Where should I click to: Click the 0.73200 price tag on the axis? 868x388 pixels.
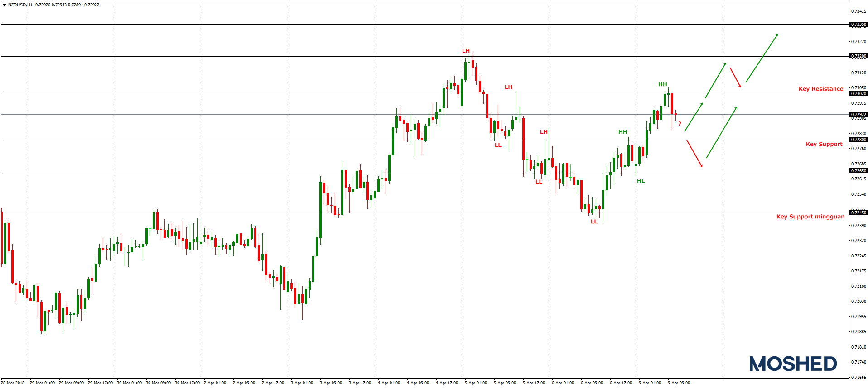point(858,56)
